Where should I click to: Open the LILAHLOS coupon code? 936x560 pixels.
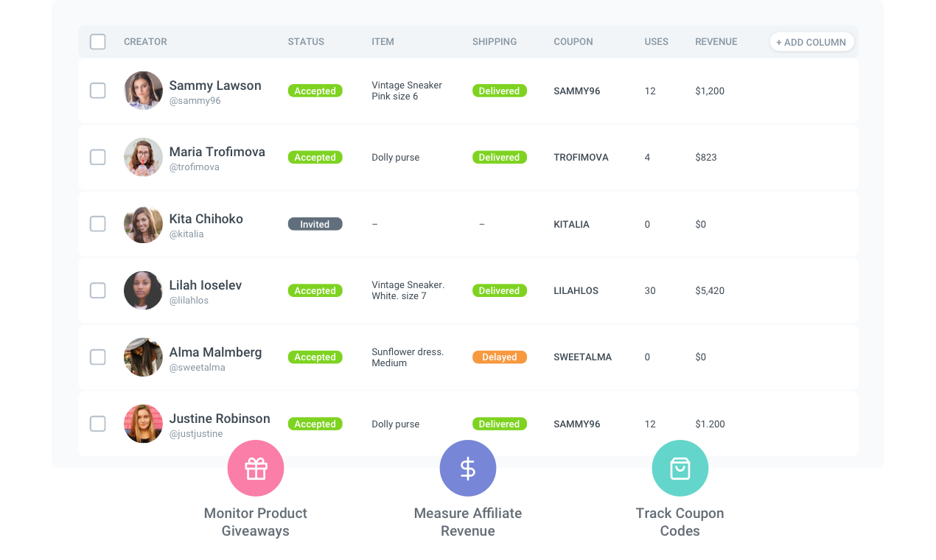tap(576, 291)
